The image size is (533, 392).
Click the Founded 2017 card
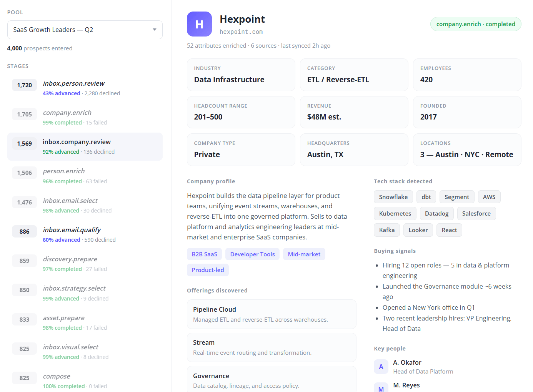point(467,112)
